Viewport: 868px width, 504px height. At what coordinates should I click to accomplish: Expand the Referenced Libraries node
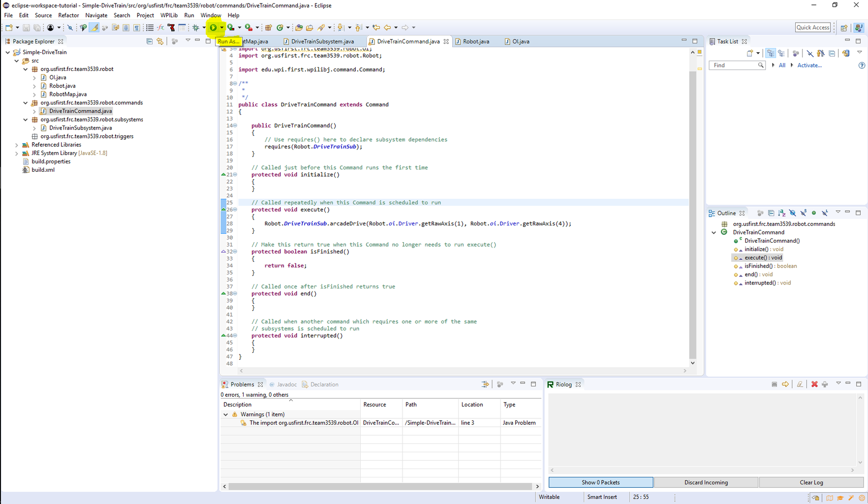click(16, 144)
